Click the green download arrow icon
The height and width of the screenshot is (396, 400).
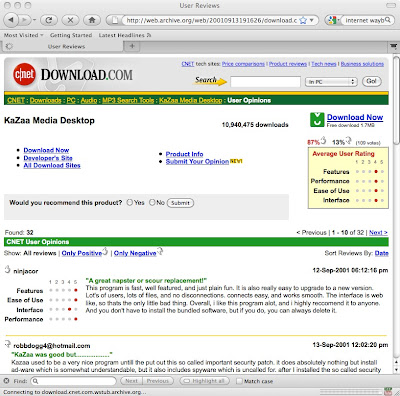click(317, 120)
